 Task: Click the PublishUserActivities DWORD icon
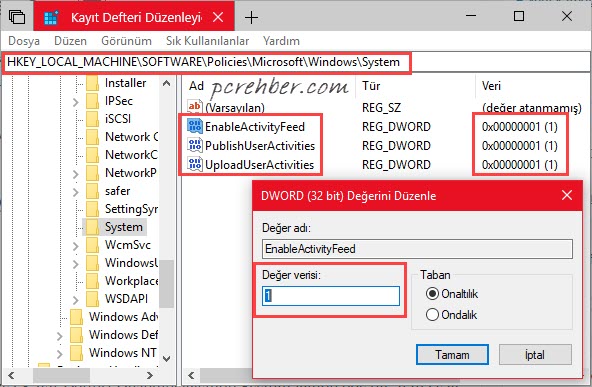click(195, 145)
